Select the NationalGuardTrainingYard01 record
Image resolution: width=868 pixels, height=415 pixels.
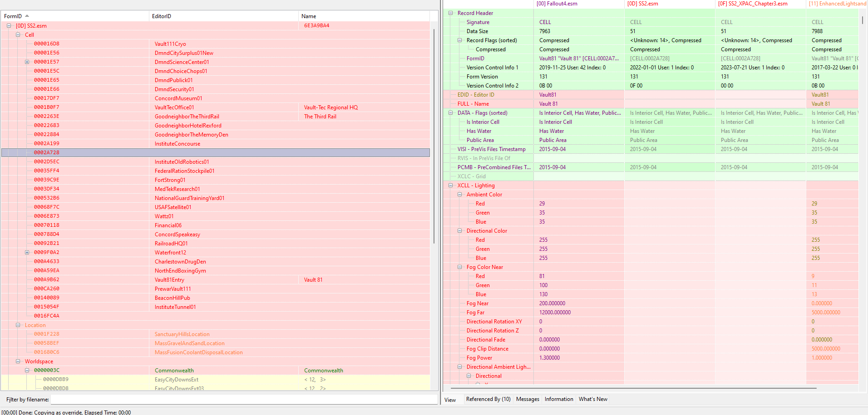coord(215,198)
